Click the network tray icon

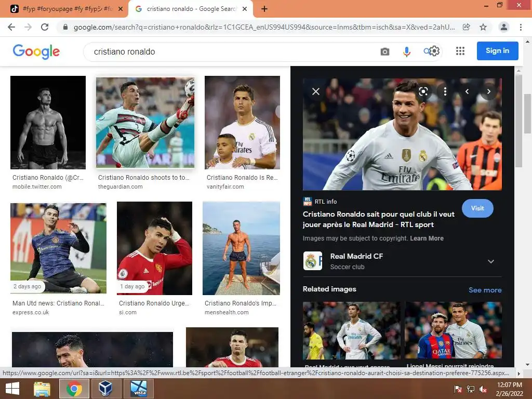[x=471, y=389]
